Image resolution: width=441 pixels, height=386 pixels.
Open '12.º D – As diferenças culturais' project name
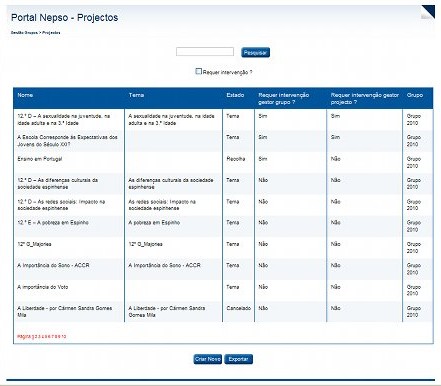(58, 183)
